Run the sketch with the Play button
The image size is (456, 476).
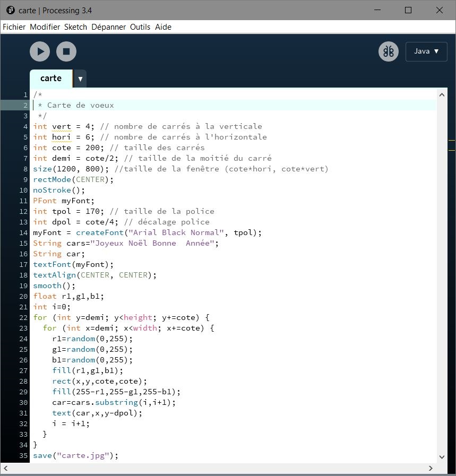[40, 51]
